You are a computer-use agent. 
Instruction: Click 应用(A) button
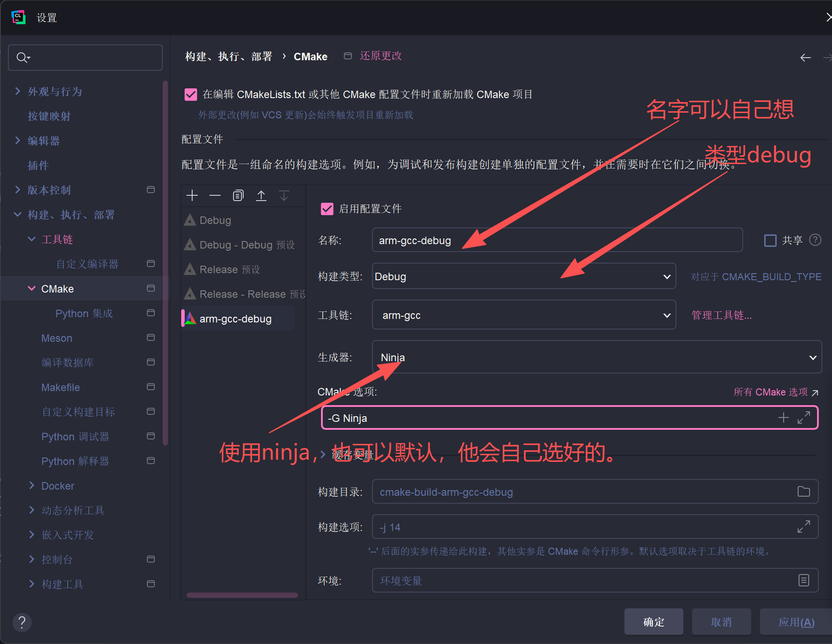796,622
